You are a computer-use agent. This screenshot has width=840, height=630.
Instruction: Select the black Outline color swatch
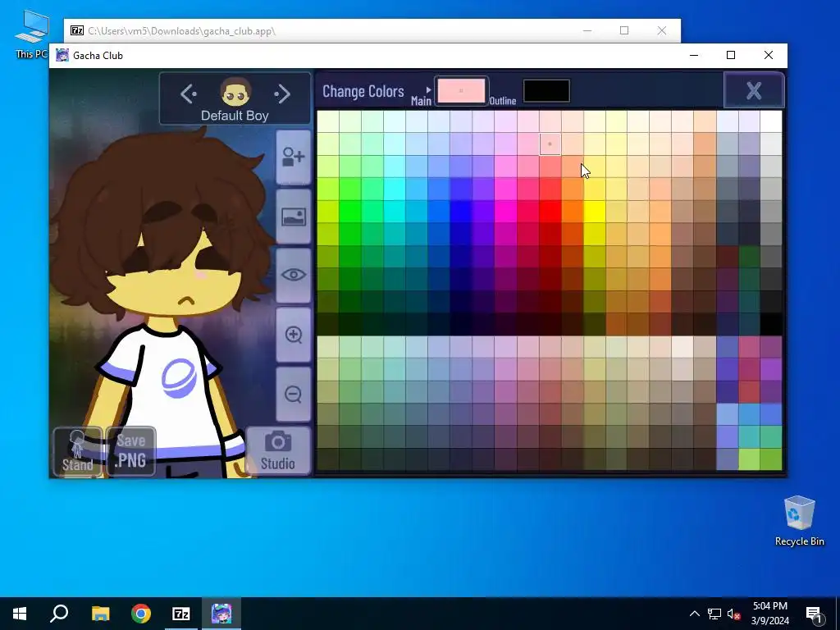point(546,90)
